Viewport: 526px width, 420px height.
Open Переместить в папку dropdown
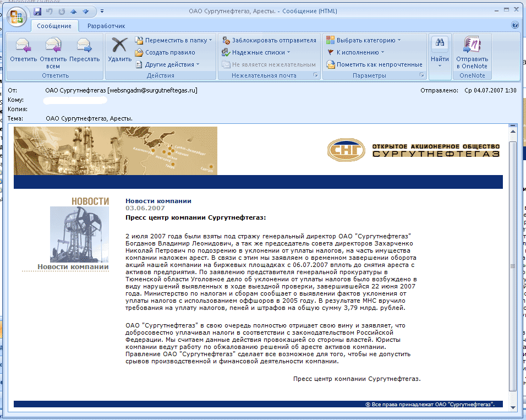tap(173, 40)
